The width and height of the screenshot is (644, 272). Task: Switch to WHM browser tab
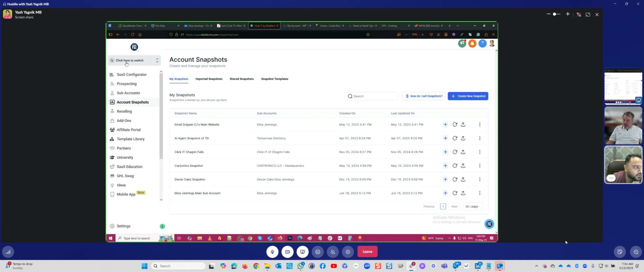click(x=429, y=26)
